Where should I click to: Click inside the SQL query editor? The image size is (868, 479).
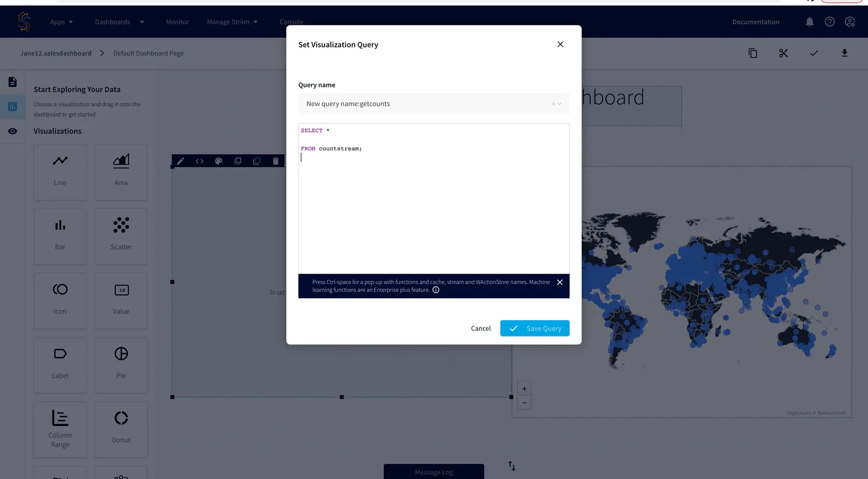point(433,208)
